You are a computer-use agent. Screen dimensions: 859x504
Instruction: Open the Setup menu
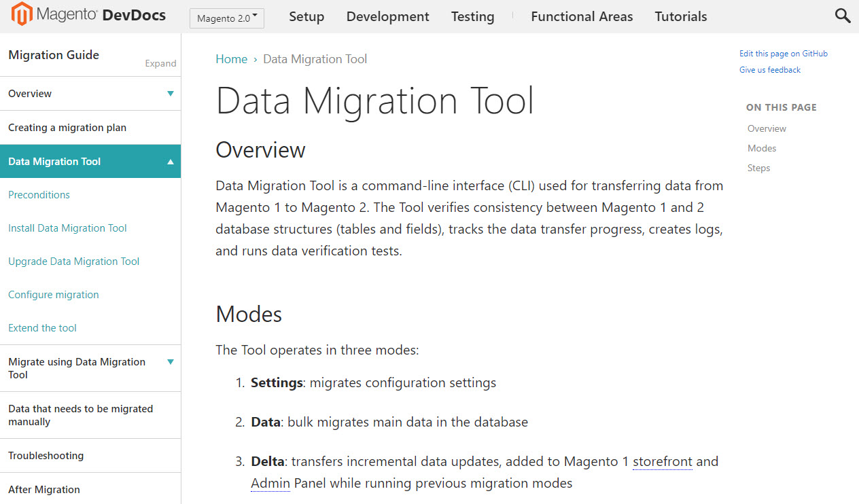pos(306,16)
